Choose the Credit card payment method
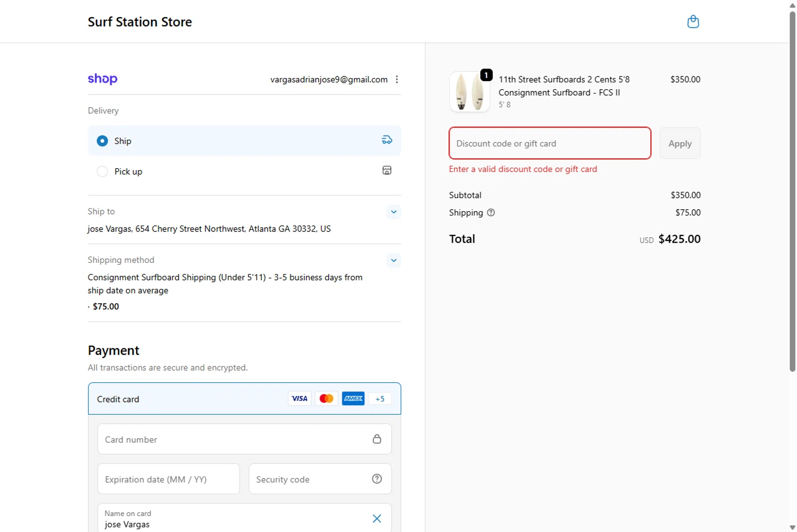797x532 pixels. [118, 399]
